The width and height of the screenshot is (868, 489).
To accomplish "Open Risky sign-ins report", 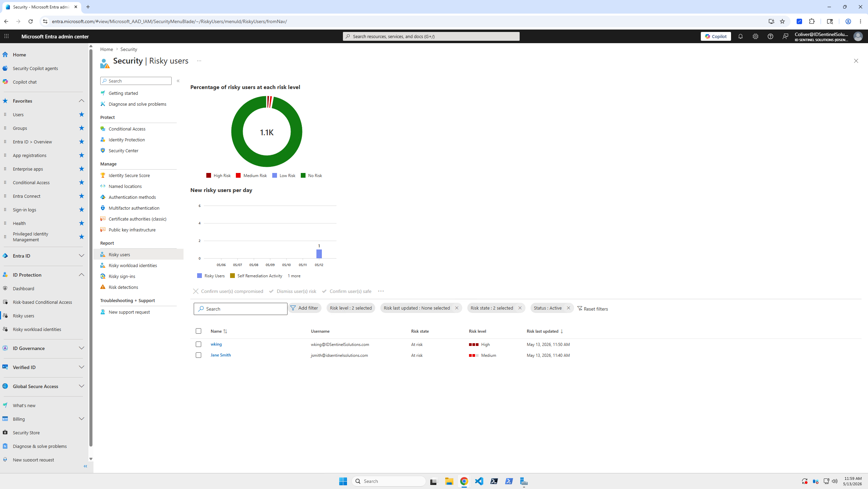I will point(122,276).
